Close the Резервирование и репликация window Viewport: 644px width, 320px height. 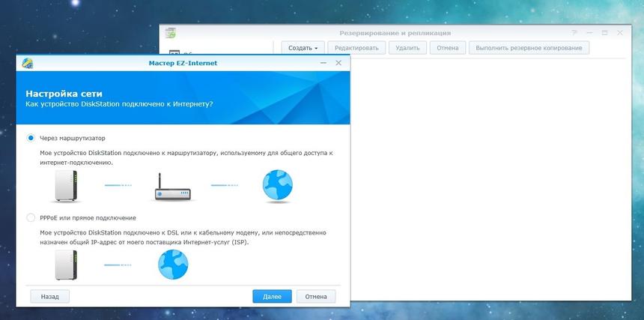(620, 33)
